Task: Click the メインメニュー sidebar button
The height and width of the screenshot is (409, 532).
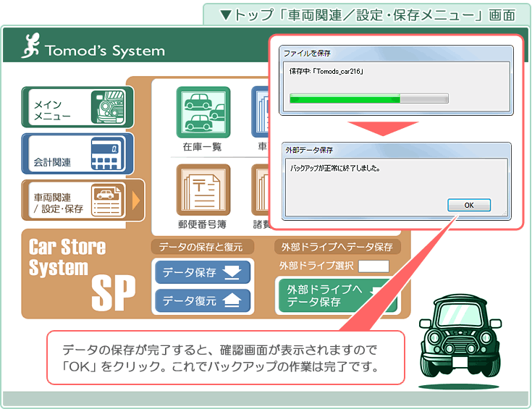Action: pos(77,107)
